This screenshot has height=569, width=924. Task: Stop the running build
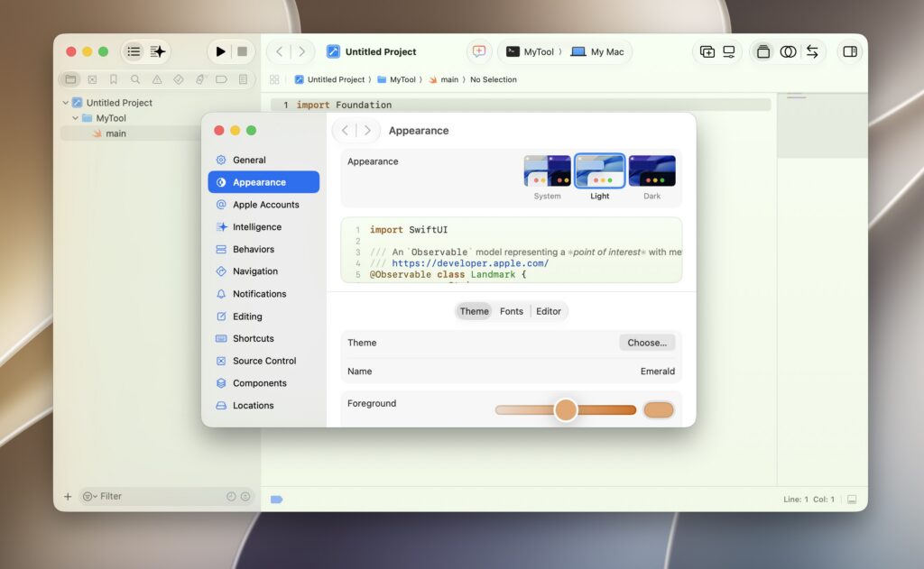[242, 51]
